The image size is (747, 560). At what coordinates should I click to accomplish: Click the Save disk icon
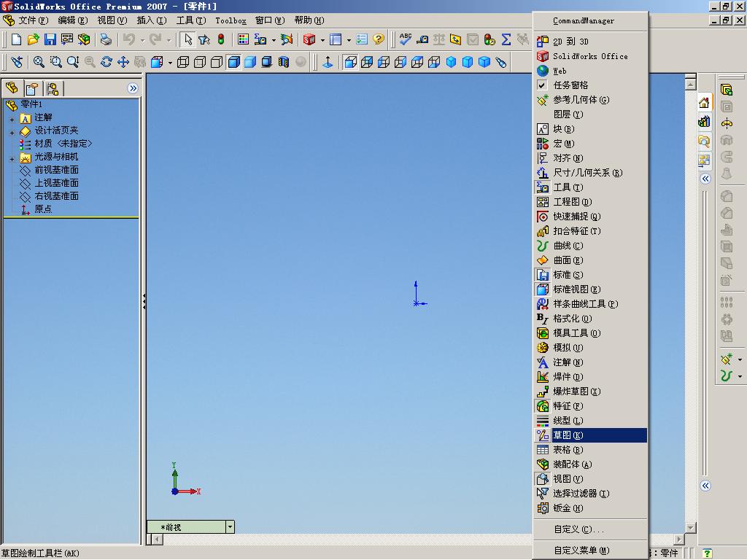(x=50, y=39)
